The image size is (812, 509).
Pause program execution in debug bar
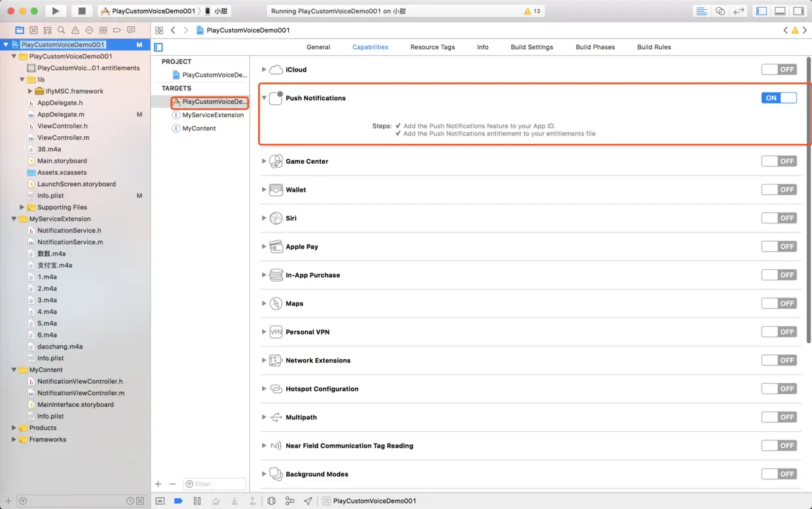coord(197,501)
